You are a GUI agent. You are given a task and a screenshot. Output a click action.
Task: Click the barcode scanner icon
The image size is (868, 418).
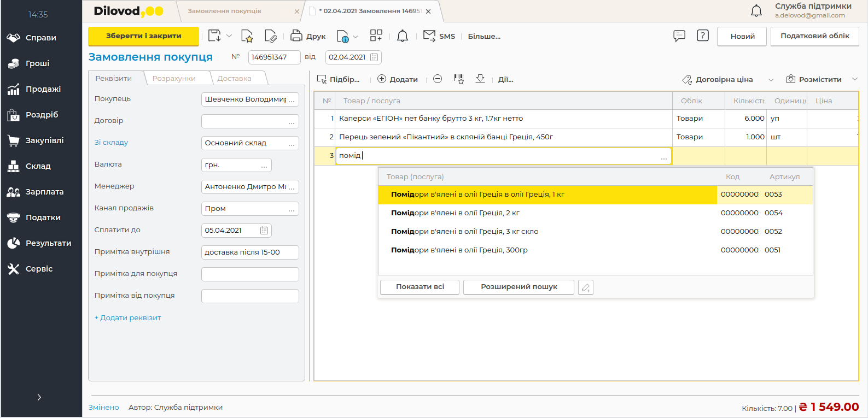[459, 79]
